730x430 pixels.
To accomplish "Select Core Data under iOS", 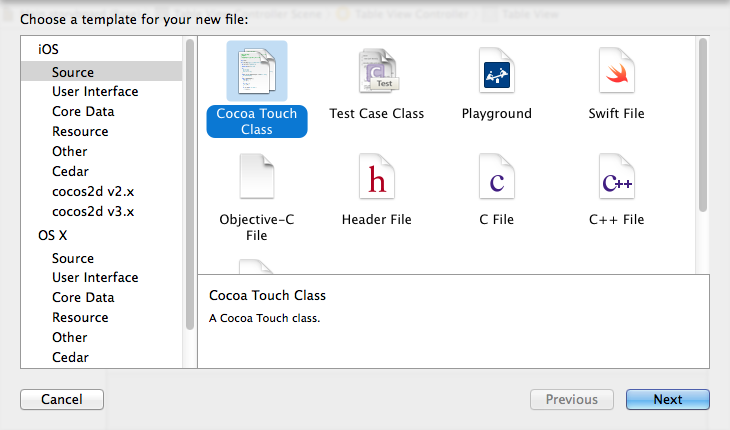I will coord(83,111).
